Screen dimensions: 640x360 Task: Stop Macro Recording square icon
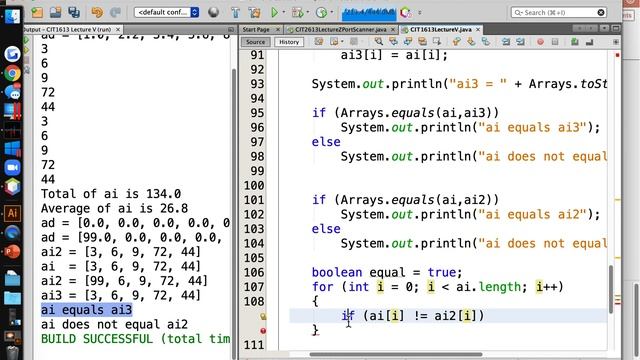555,42
